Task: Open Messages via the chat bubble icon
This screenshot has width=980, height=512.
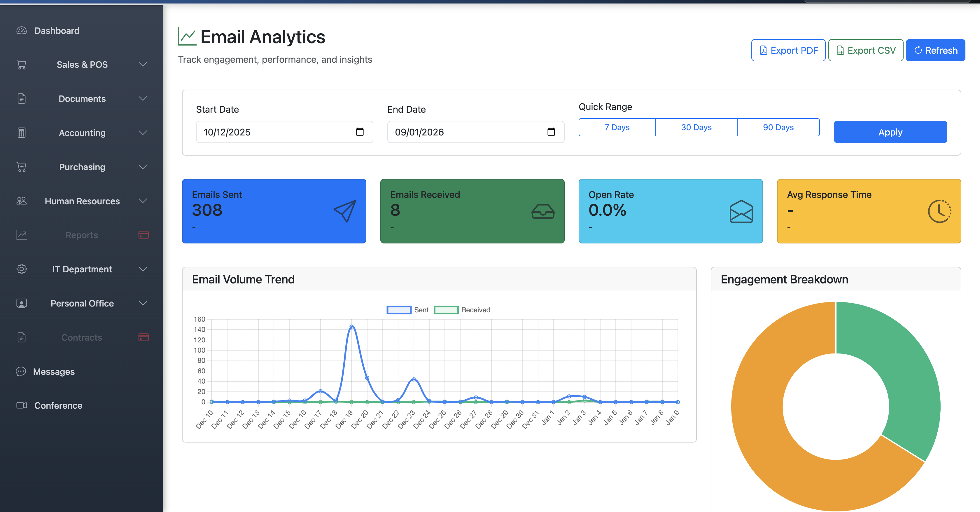Action: pyautogui.click(x=21, y=372)
